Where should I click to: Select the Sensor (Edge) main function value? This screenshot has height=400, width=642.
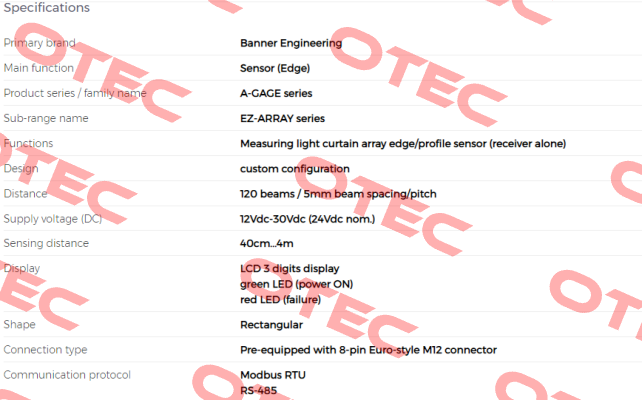coord(275,68)
